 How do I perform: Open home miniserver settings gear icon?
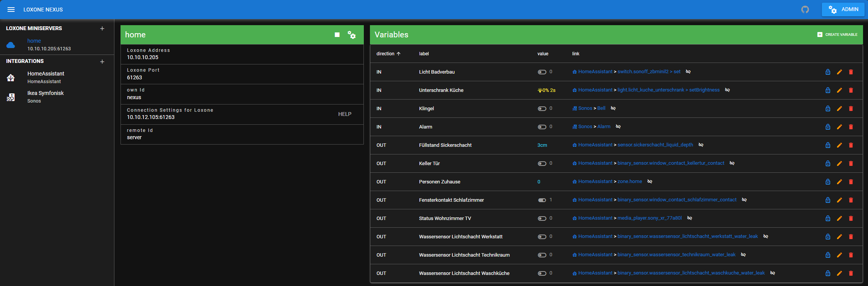coord(352,35)
